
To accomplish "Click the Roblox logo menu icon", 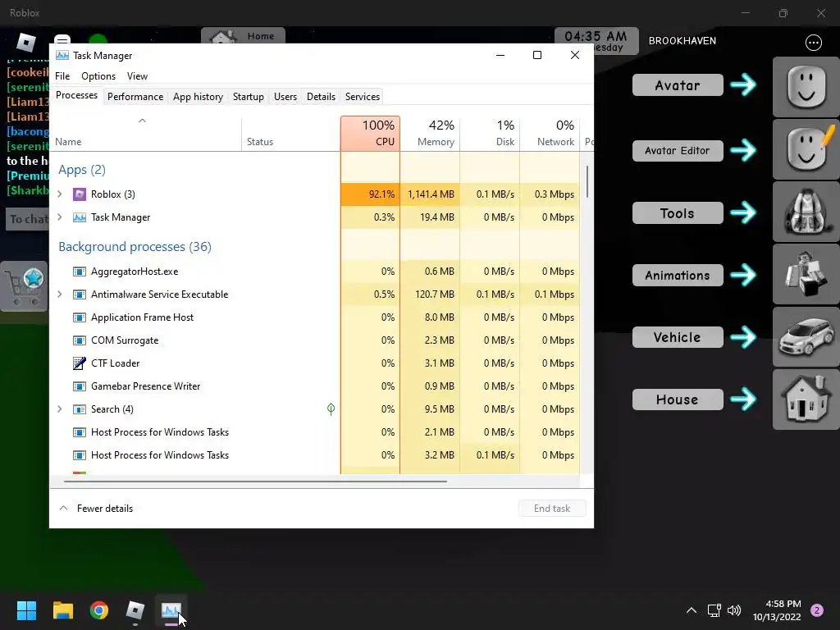I will point(25,42).
